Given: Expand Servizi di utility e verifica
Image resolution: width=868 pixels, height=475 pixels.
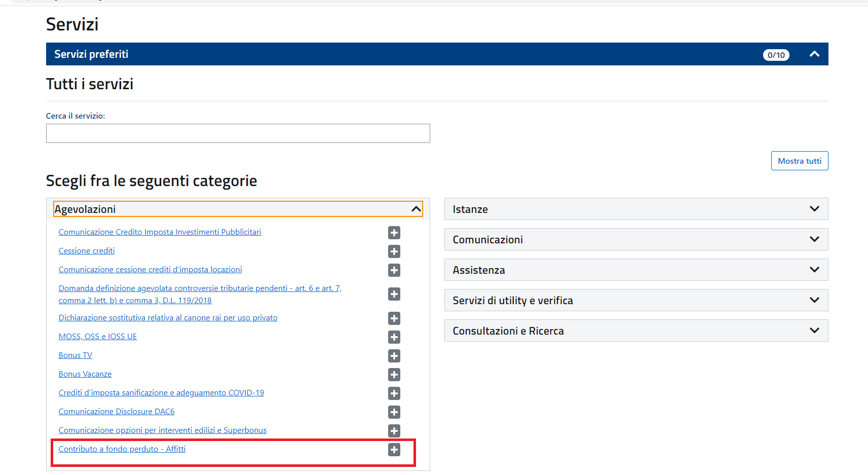Looking at the screenshot, I should (636, 300).
